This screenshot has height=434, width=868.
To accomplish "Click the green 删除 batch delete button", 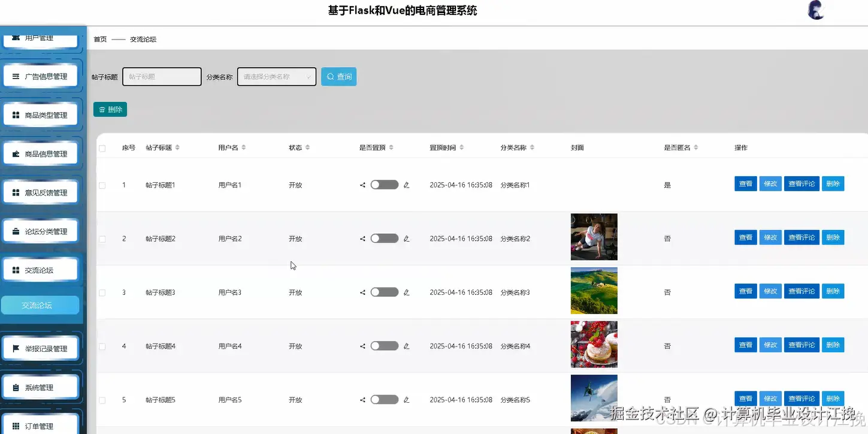I will (110, 110).
